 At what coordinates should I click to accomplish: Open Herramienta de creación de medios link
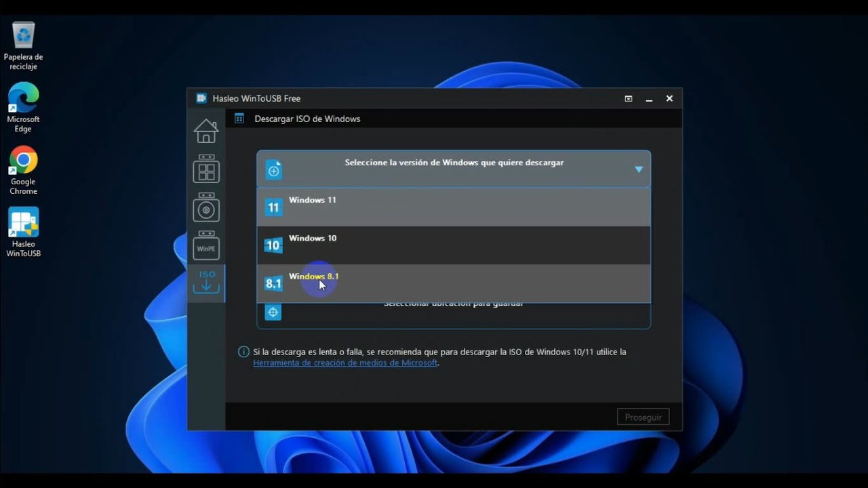[x=345, y=363]
